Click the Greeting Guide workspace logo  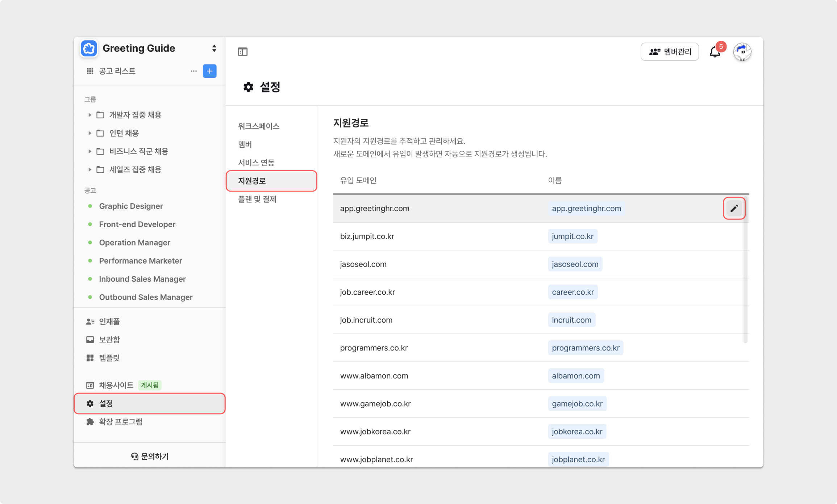point(89,49)
